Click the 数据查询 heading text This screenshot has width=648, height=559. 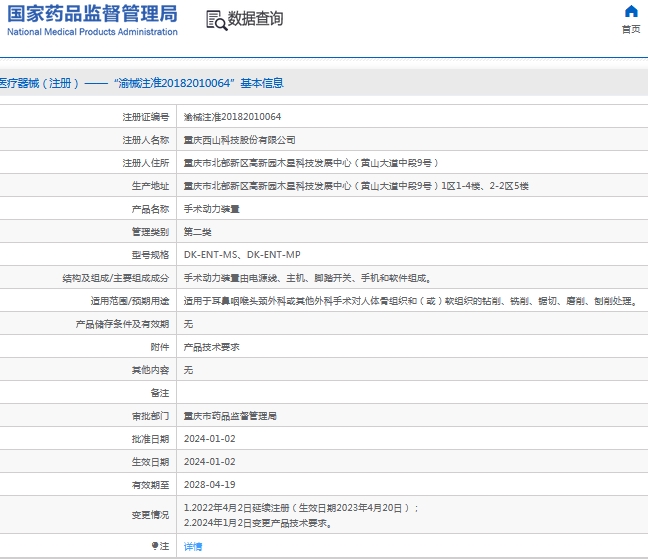pyautogui.click(x=255, y=19)
